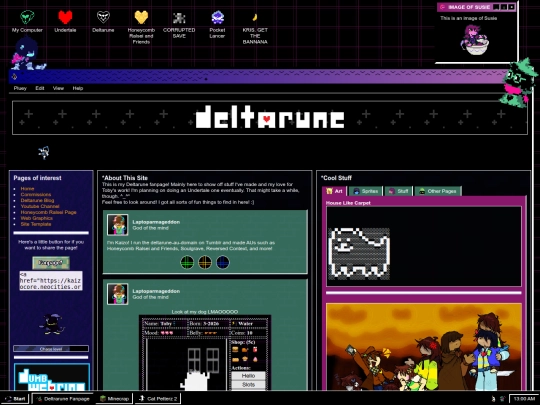Select the Art tab
Image resolution: width=540 pixels, height=405 pixels.
coord(334,191)
